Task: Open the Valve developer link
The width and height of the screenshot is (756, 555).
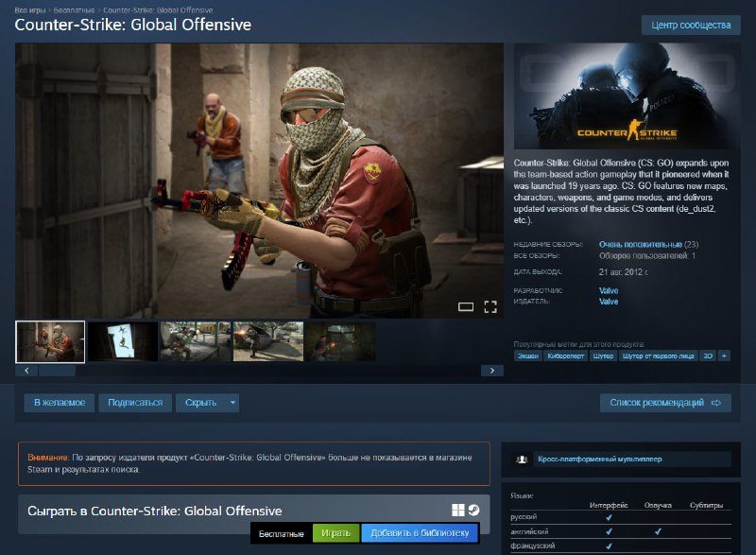Action: (609, 290)
